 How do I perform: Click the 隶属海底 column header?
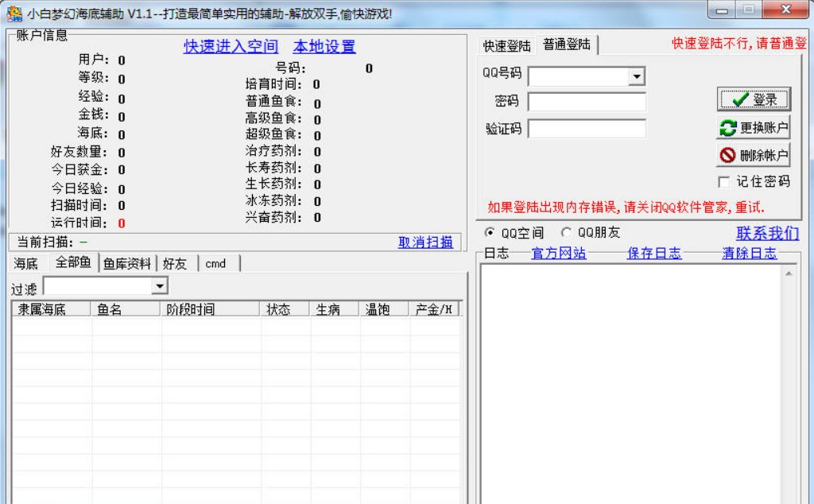coord(52,309)
